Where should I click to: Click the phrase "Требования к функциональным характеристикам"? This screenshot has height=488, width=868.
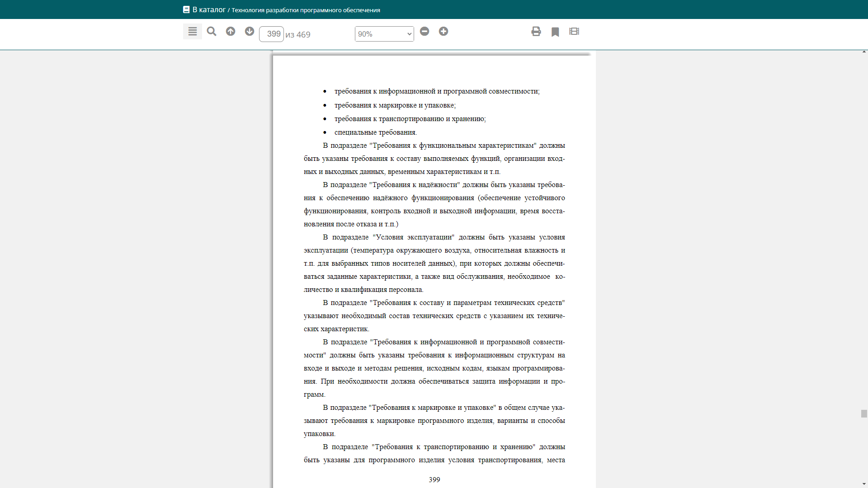coord(453,145)
